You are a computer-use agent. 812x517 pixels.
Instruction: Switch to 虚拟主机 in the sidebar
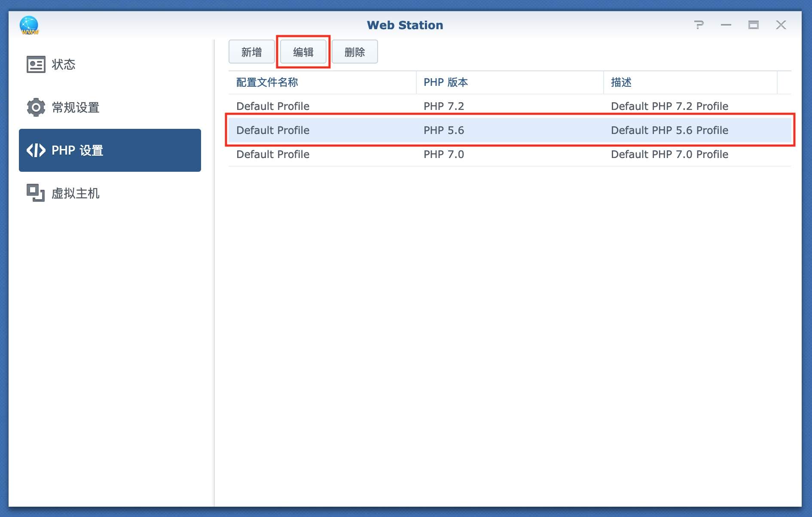110,193
